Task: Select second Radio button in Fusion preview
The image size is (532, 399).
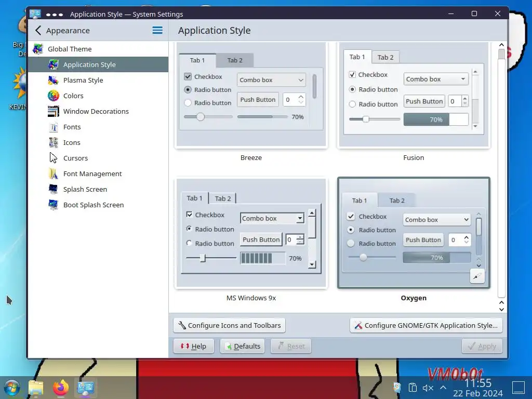Action: coord(352,104)
